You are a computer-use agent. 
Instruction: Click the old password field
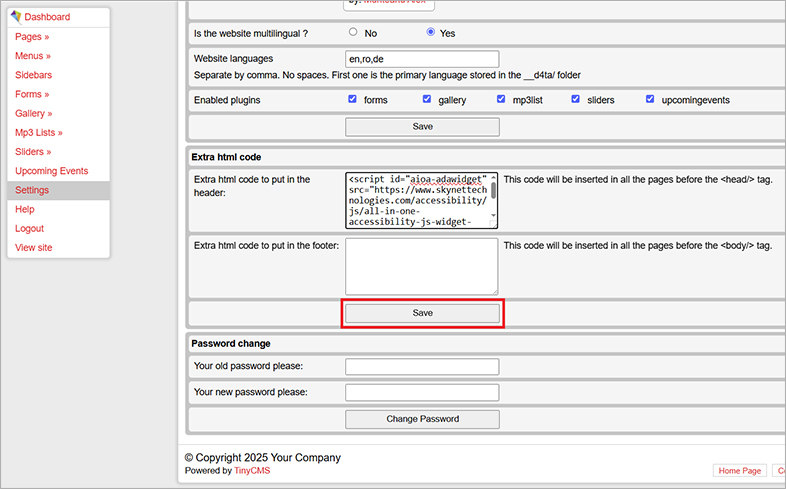tap(422, 367)
